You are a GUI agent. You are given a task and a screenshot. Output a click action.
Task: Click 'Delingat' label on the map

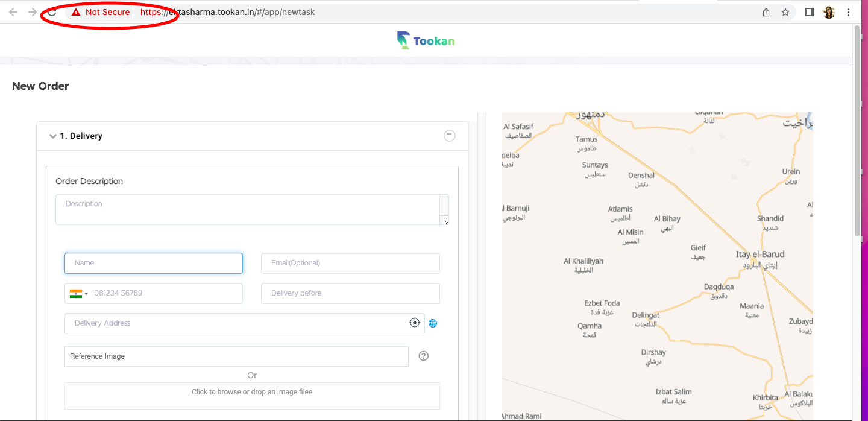click(646, 315)
